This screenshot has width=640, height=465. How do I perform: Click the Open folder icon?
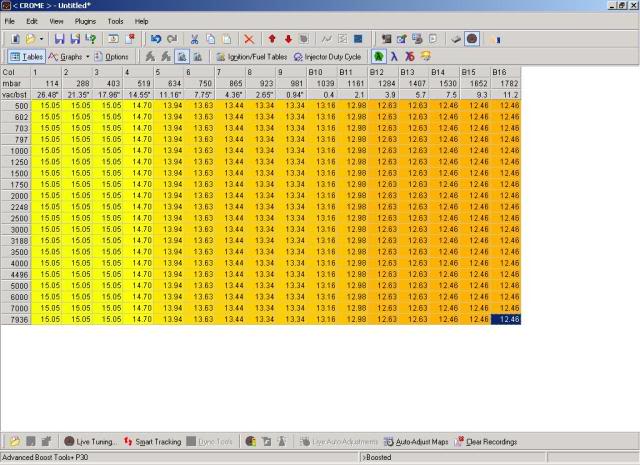point(30,39)
